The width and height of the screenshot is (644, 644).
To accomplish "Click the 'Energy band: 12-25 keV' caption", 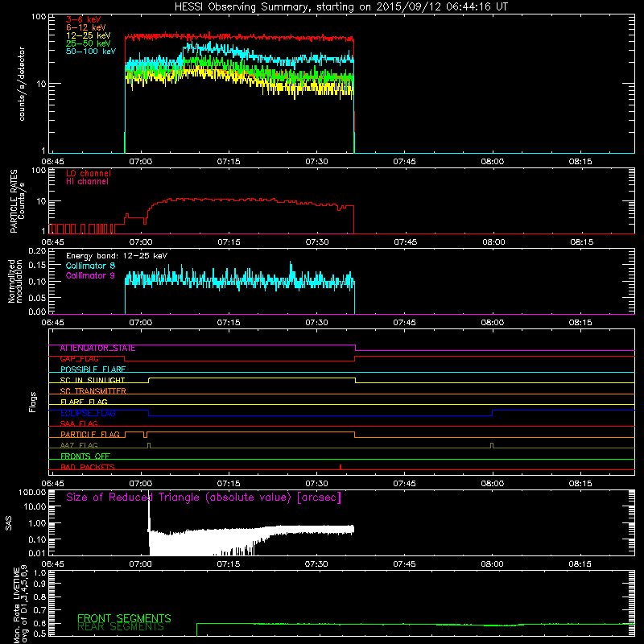I will click(x=117, y=256).
